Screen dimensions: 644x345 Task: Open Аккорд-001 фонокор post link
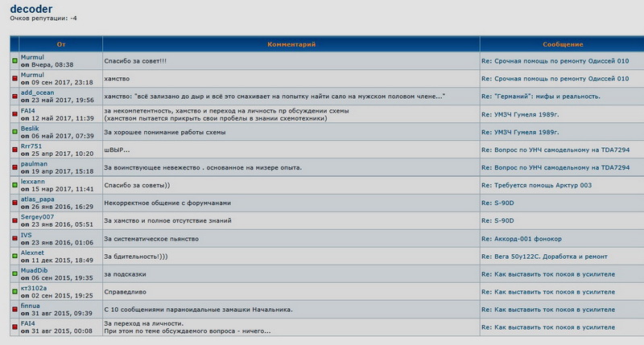pos(521,238)
